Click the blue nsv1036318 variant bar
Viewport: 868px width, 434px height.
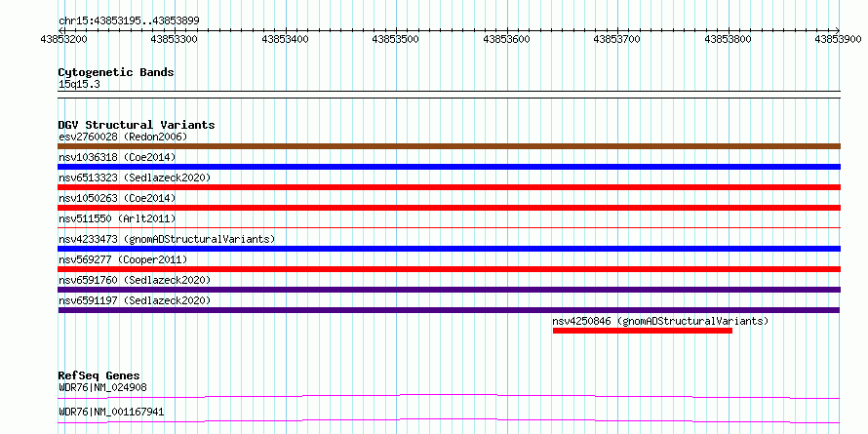[x=449, y=167]
